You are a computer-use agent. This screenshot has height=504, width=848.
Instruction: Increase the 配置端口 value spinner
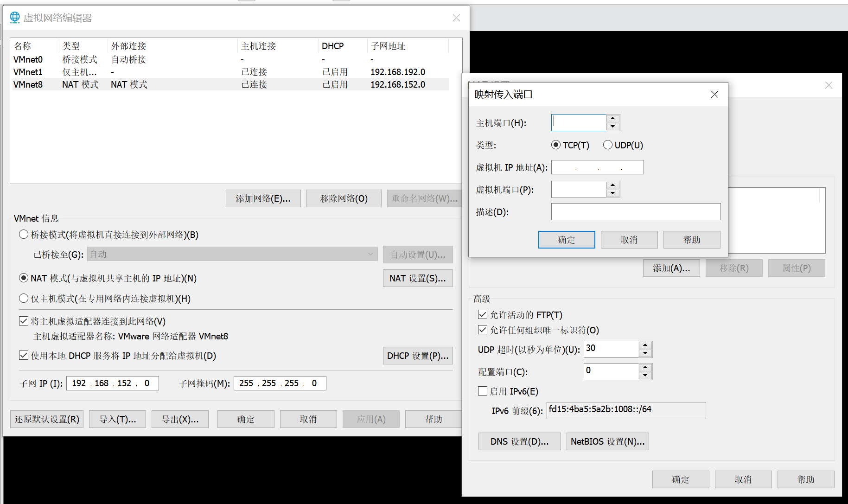[645, 368]
